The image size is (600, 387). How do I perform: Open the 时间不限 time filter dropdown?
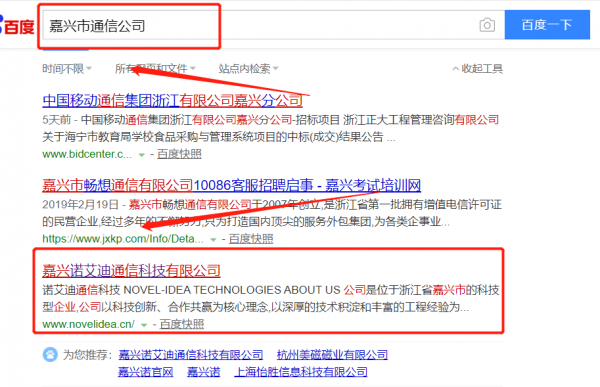click(67, 69)
